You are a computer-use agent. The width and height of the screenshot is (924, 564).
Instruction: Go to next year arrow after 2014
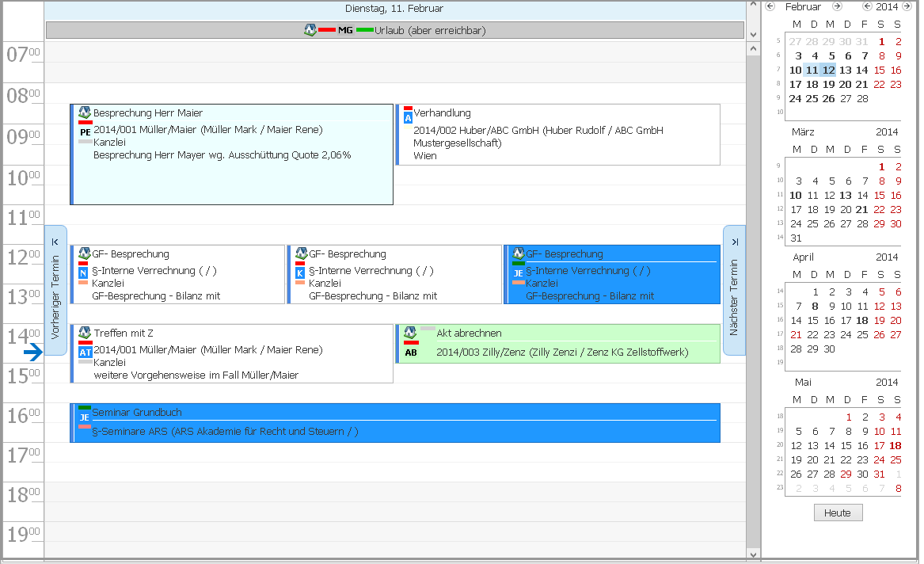(907, 6)
